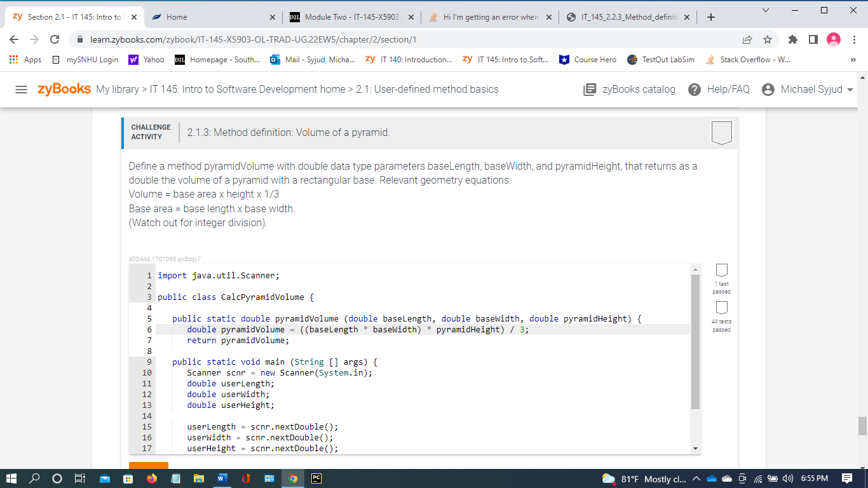
Task: Click the browser extensions puzzle icon
Action: point(792,39)
